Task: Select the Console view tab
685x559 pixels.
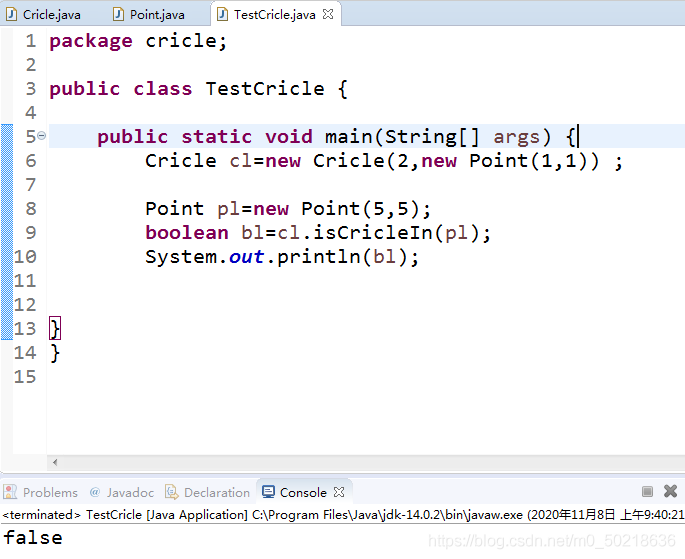Action: (x=303, y=492)
